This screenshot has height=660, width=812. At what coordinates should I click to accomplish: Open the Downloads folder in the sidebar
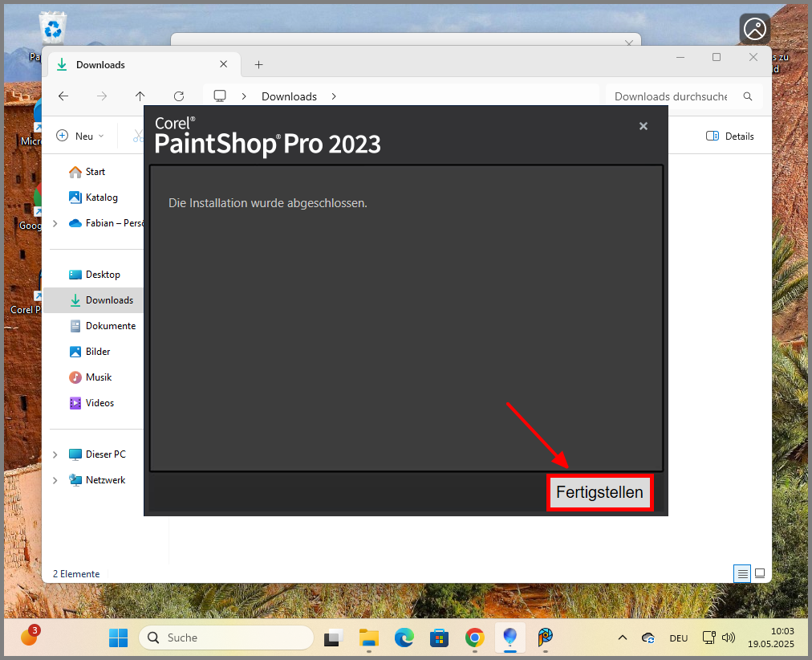tap(108, 299)
